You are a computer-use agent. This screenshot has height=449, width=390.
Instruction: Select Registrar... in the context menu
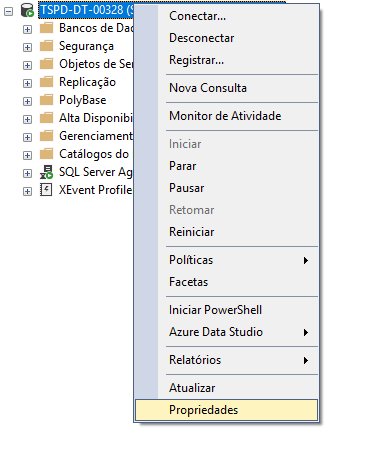click(x=227, y=60)
